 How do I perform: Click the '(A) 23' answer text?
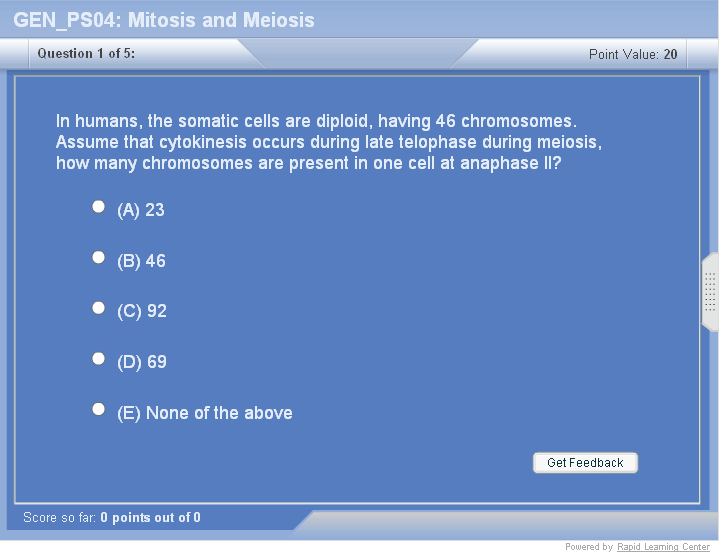pos(141,210)
